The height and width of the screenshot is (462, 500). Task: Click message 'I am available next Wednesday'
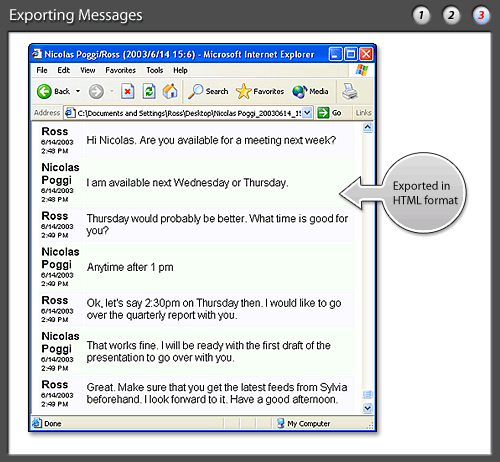tap(187, 183)
